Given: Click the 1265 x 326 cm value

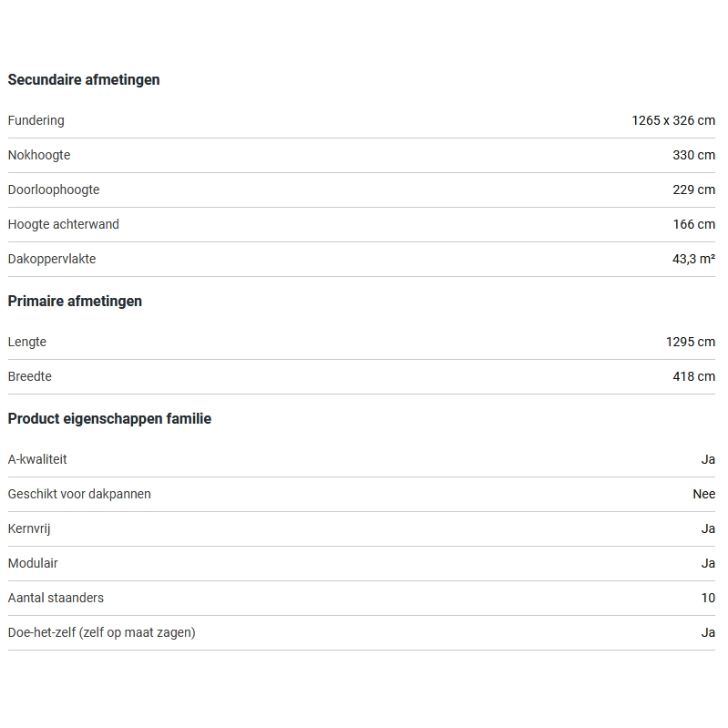Looking at the screenshot, I should pos(672,120).
